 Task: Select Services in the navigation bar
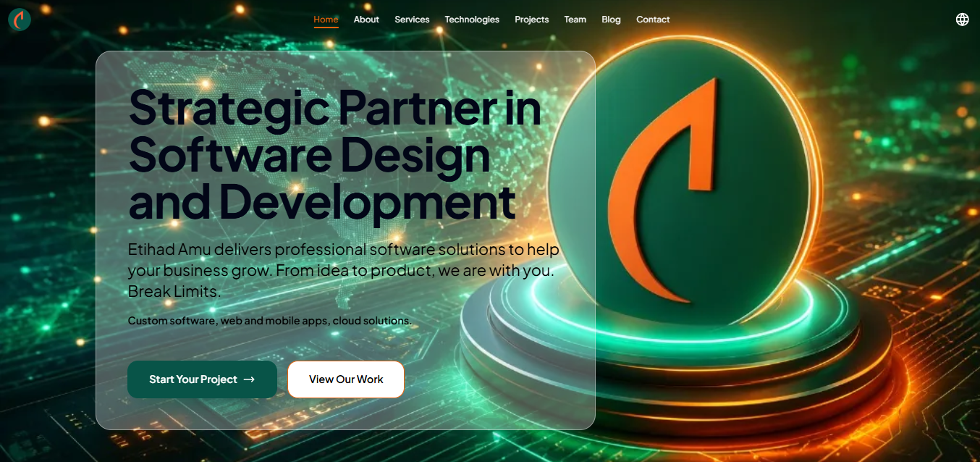(x=412, y=20)
